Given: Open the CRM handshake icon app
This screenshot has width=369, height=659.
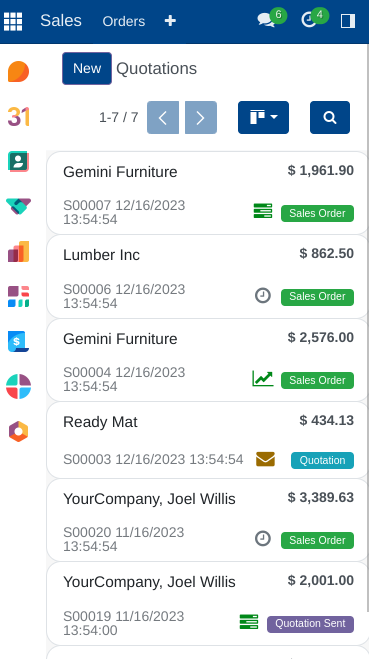Looking at the screenshot, I should [18, 206].
